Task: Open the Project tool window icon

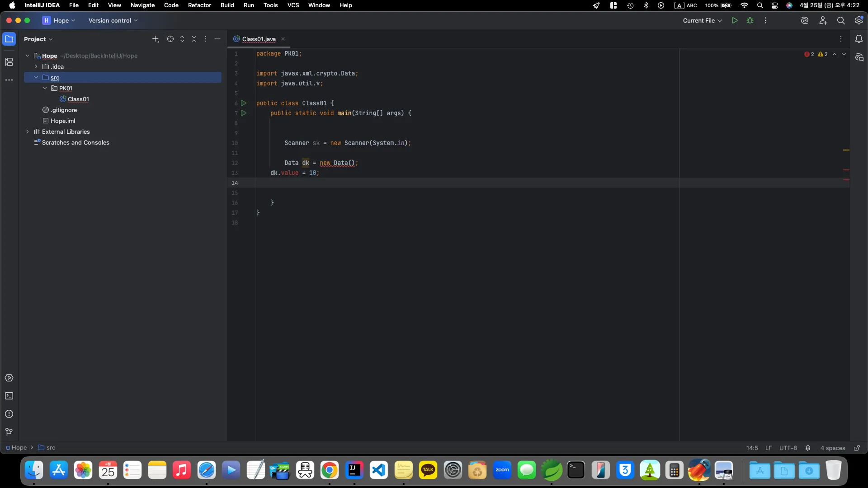Action: click(x=9, y=39)
